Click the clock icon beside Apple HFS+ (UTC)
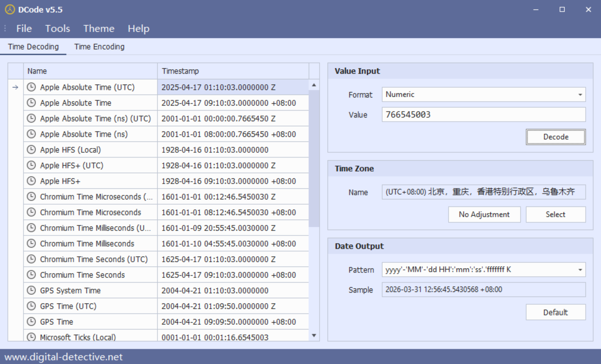601x364 pixels. click(31, 165)
